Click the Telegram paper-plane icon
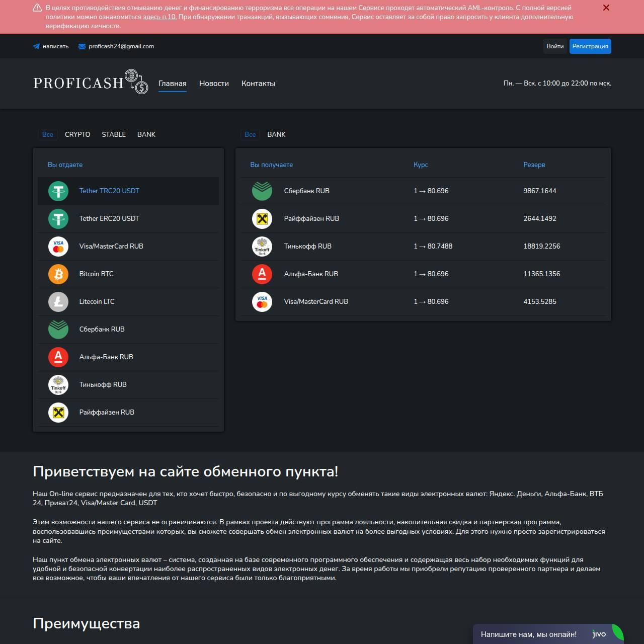Viewport: 644px width, 644px height. (36, 46)
